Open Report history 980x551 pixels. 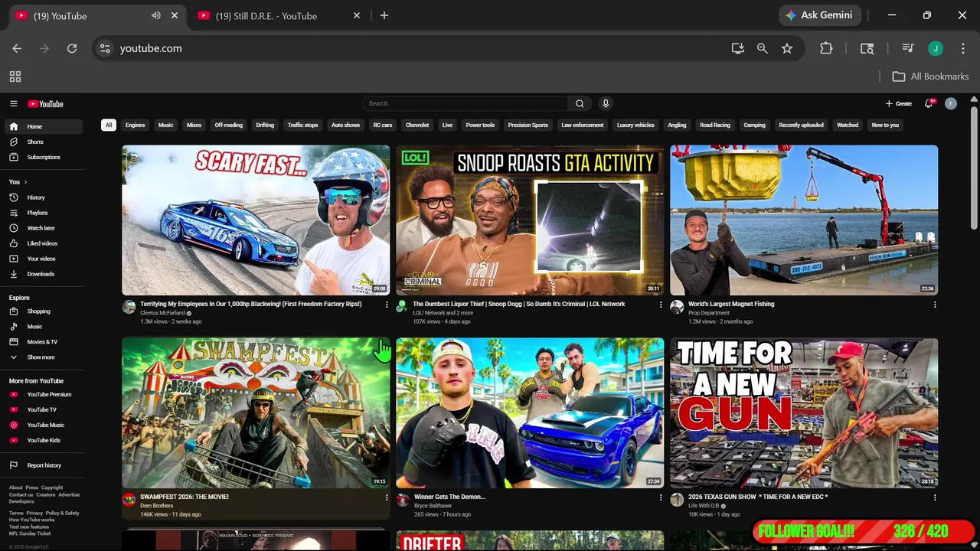tap(43, 465)
